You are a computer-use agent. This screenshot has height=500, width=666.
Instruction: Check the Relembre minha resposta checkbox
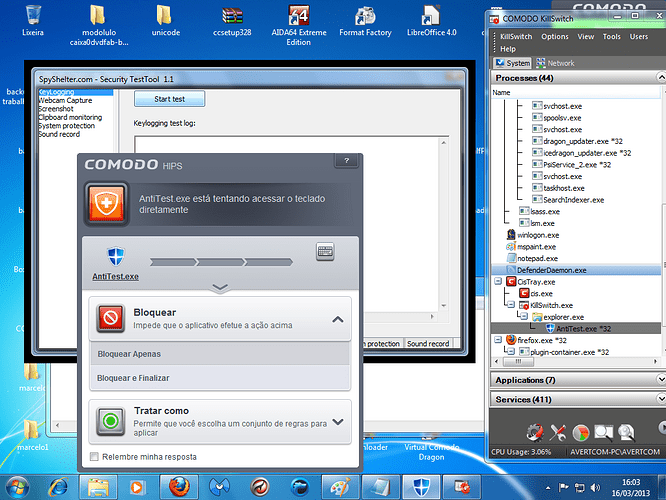94,457
